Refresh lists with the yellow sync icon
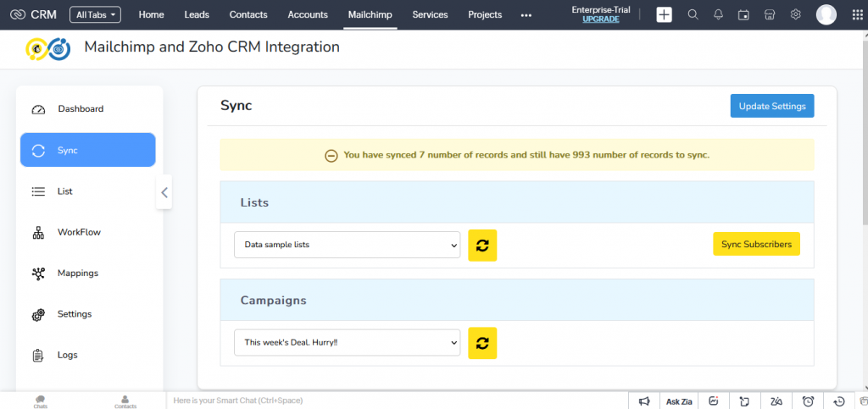The image size is (868, 409). tap(482, 245)
